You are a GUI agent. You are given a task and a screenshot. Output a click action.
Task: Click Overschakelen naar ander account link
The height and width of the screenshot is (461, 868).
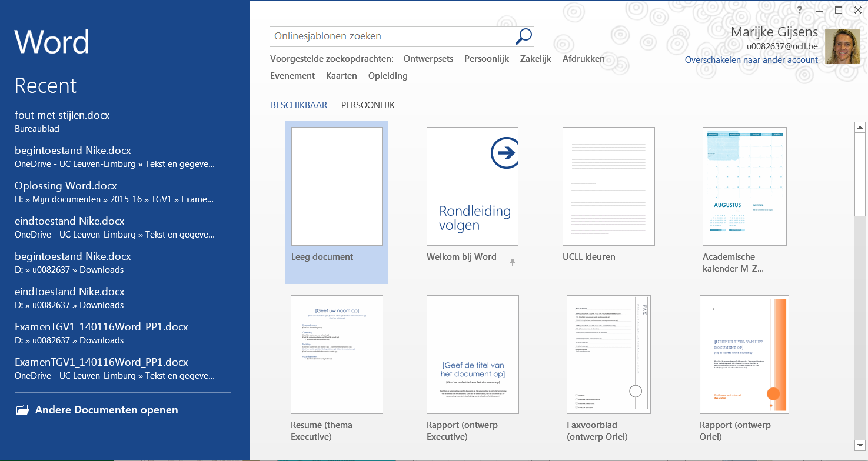click(751, 60)
